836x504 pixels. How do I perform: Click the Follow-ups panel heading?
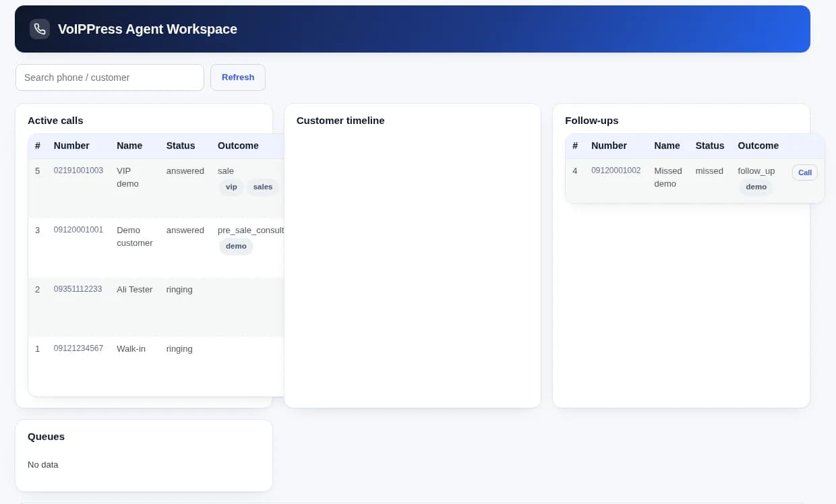pos(592,121)
